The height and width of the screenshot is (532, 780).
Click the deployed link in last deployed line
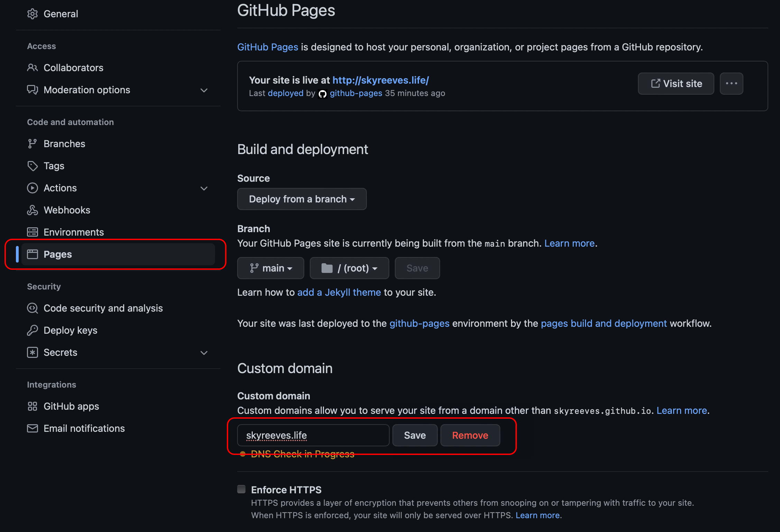click(x=286, y=93)
